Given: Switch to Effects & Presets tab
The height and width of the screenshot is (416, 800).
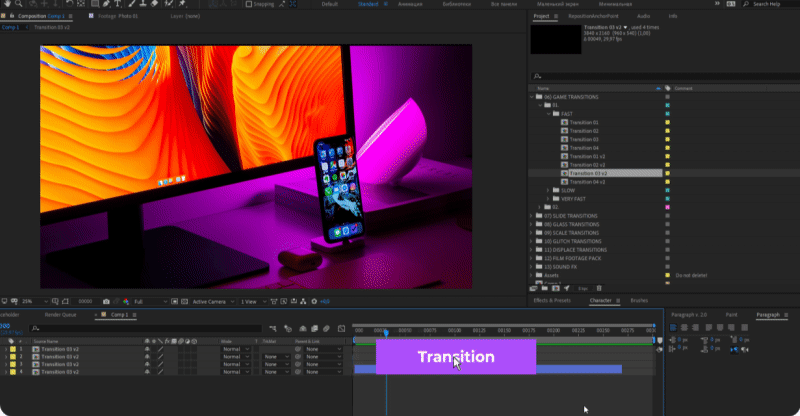Looking at the screenshot, I should [552, 301].
